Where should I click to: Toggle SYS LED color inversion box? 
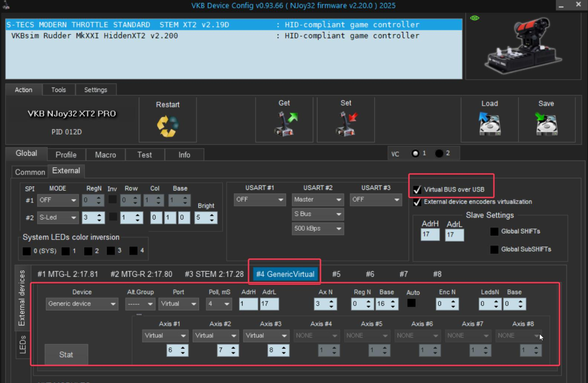(x=27, y=251)
